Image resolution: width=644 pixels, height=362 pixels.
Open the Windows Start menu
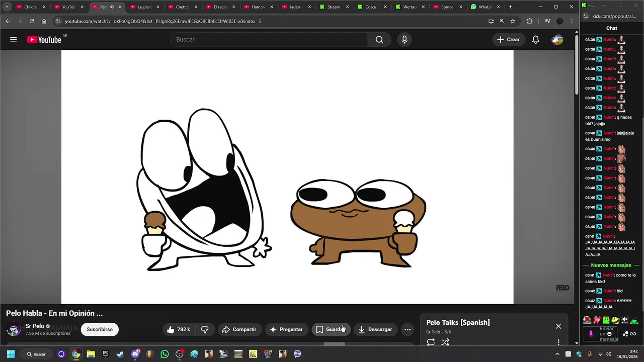11,354
